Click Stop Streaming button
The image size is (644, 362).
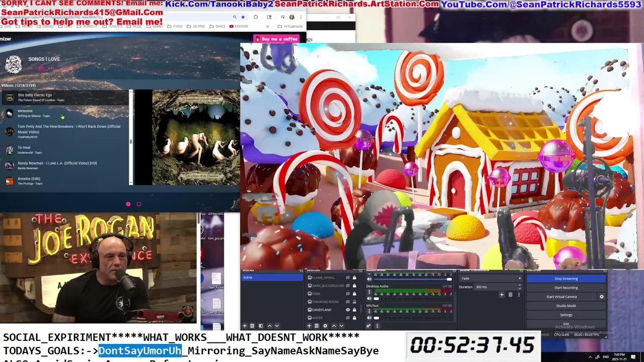pyautogui.click(x=566, y=279)
